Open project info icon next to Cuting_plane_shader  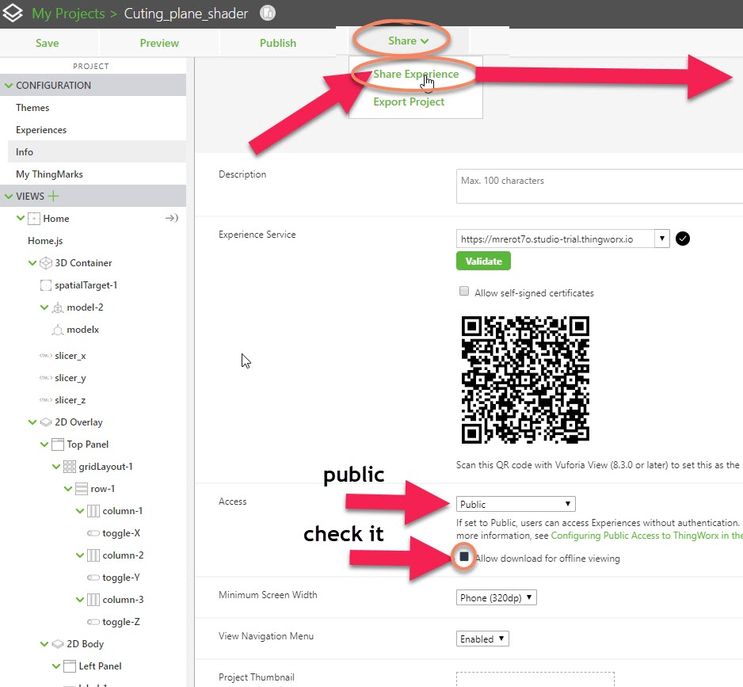click(267, 13)
